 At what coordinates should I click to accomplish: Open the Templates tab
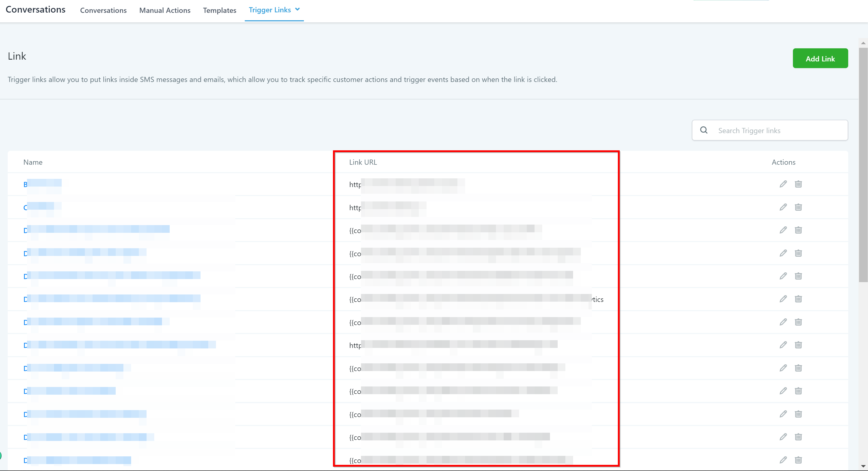point(219,11)
